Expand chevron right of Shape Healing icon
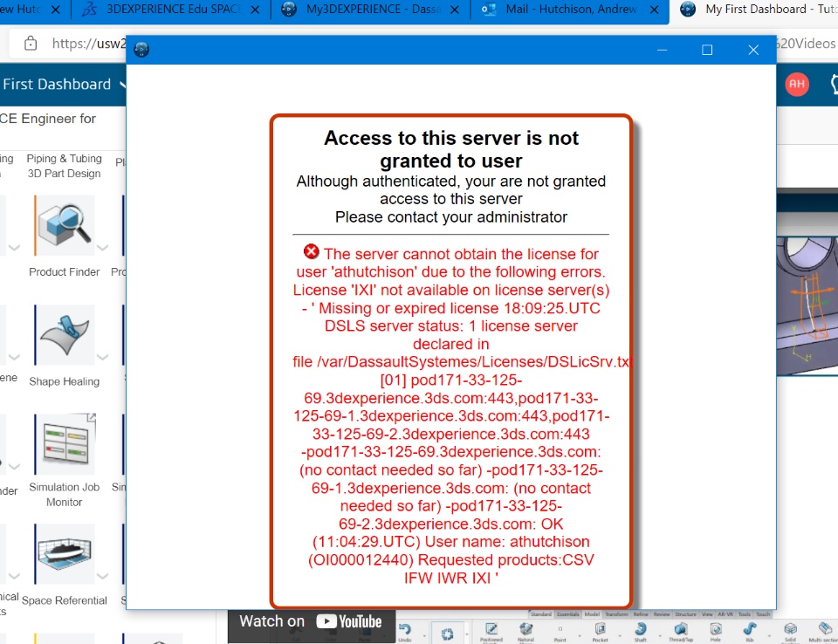The height and width of the screenshot is (644, 838). 103,357
